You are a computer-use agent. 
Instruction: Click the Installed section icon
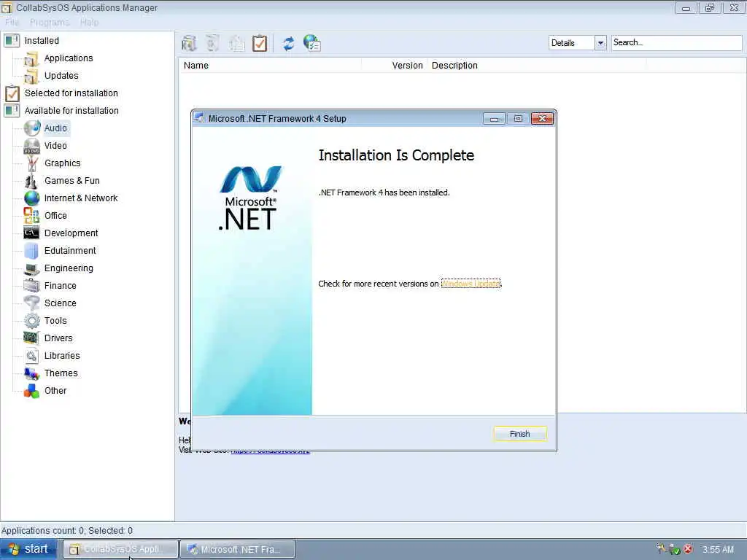tap(12, 41)
